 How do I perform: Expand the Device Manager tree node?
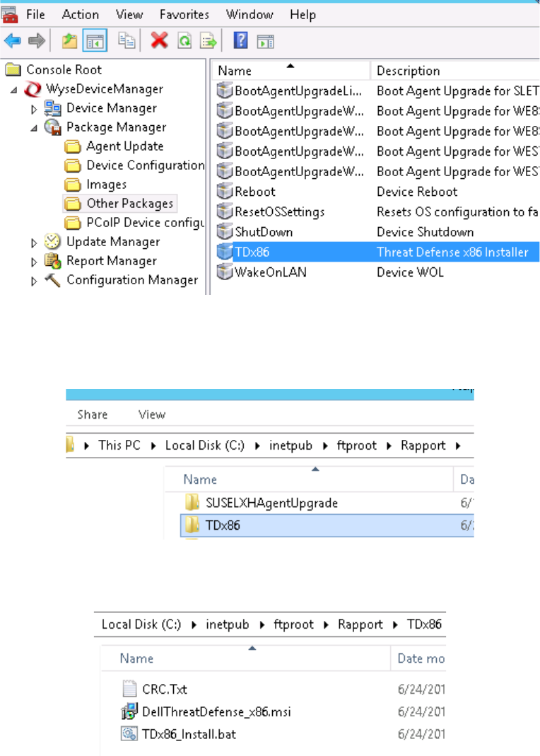coord(34,110)
